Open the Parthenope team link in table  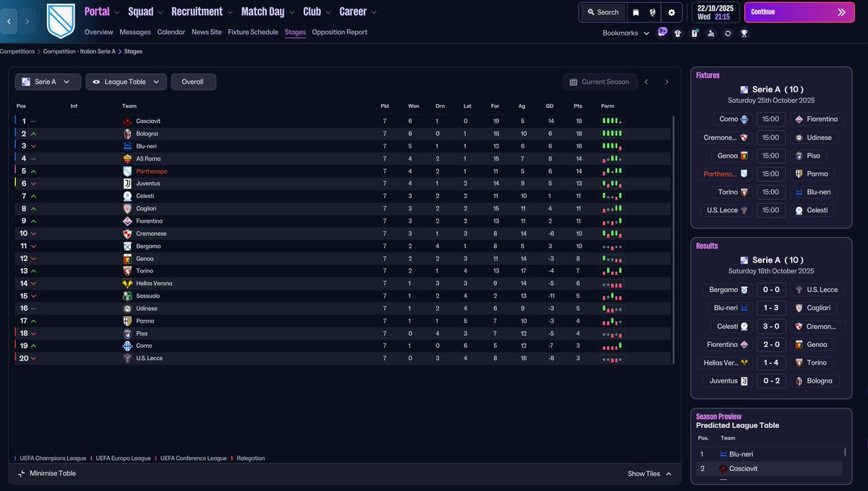pyautogui.click(x=152, y=171)
